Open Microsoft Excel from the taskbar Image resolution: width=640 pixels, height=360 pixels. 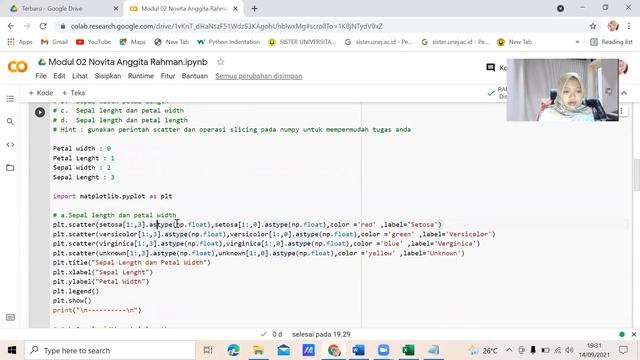408,350
